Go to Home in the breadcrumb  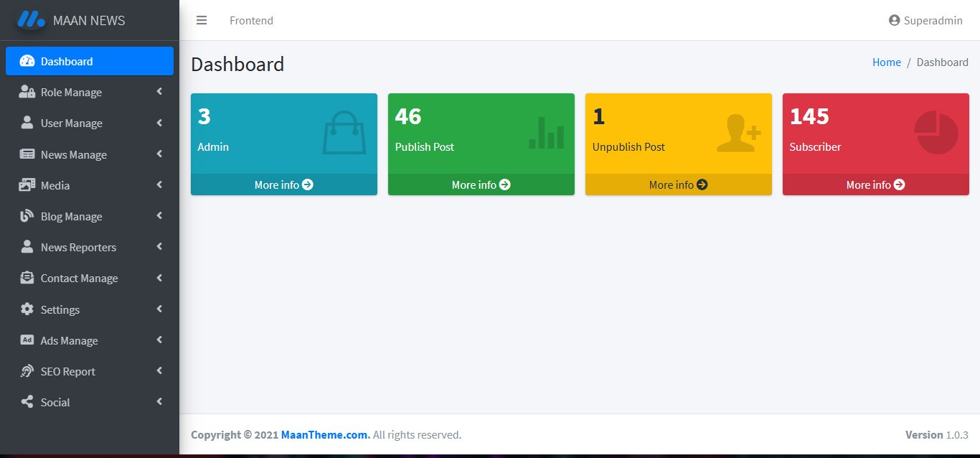(x=886, y=62)
